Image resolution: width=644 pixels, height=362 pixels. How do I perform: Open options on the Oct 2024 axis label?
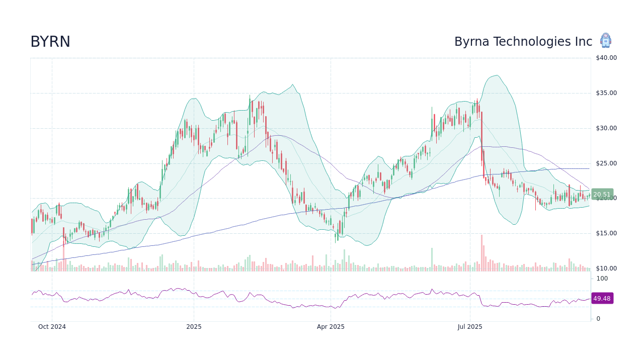(x=52, y=326)
